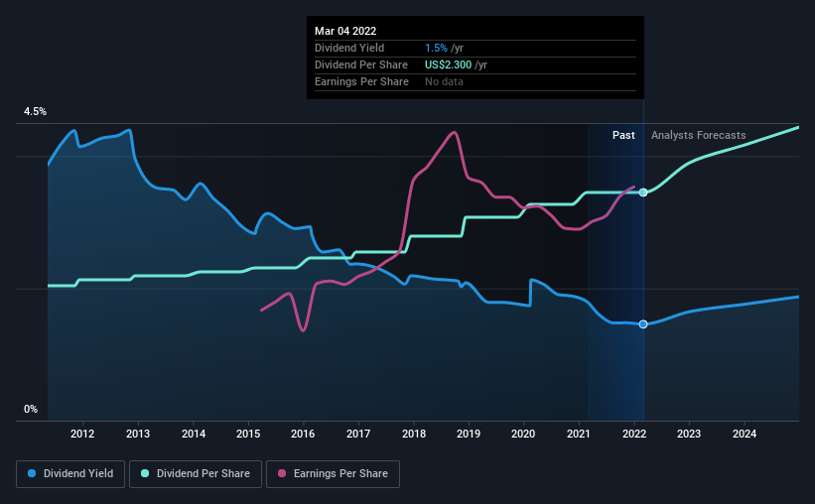815x504 pixels.
Task: Click the Analysts Forecasts label
Action: [698, 135]
